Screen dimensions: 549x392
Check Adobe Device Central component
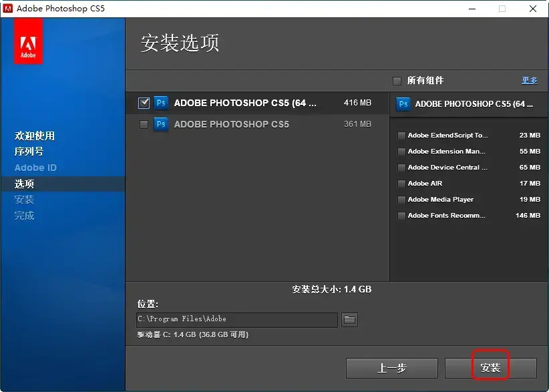click(401, 168)
